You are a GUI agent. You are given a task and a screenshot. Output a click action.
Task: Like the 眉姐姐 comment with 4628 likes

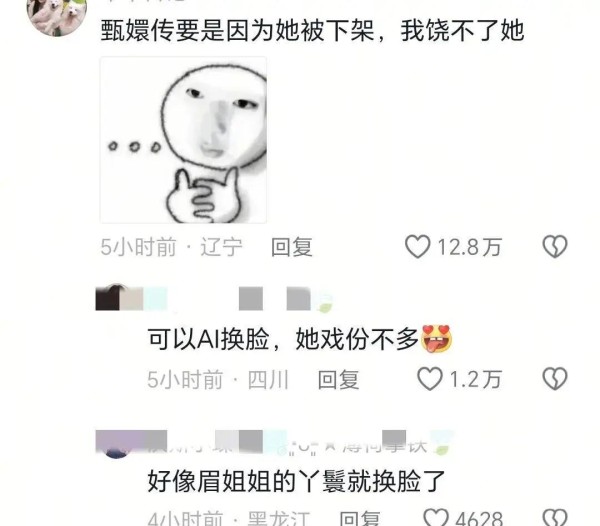tap(436, 518)
